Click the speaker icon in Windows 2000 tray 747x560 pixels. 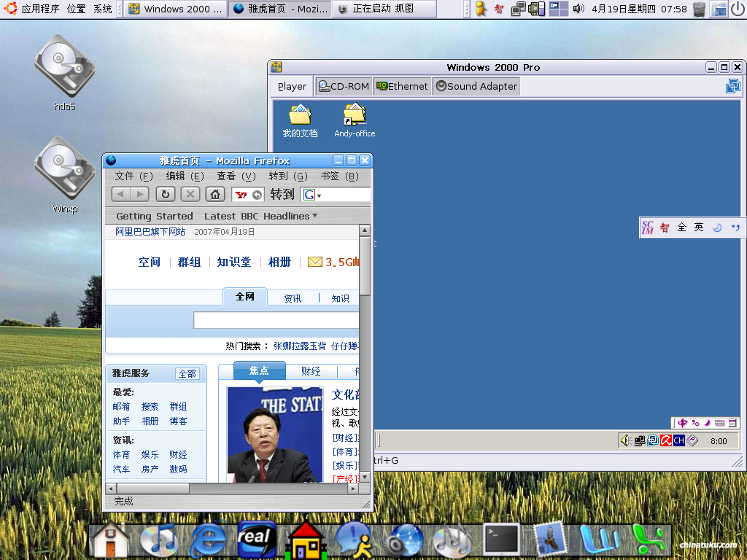(625, 440)
